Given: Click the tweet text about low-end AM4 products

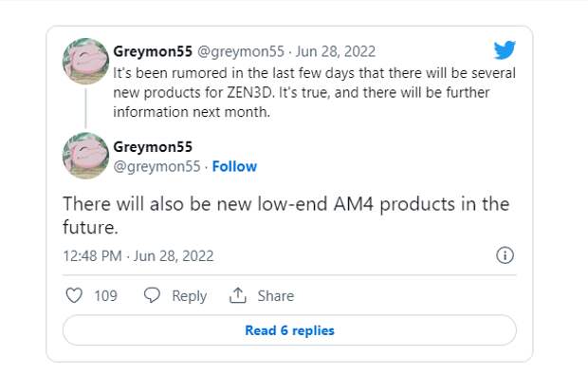Looking at the screenshot, I should tap(286, 216).
